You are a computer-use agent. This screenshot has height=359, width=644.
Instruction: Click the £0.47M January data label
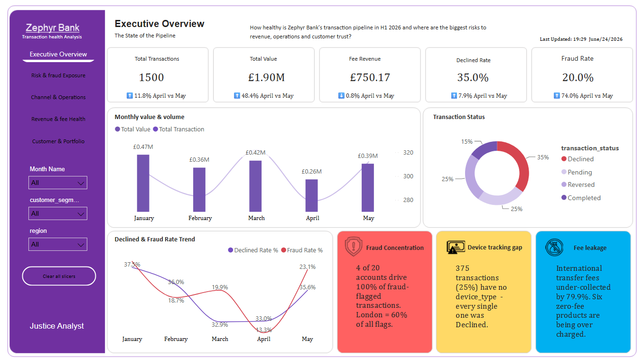pyautogui.click(x=143, y=147)
